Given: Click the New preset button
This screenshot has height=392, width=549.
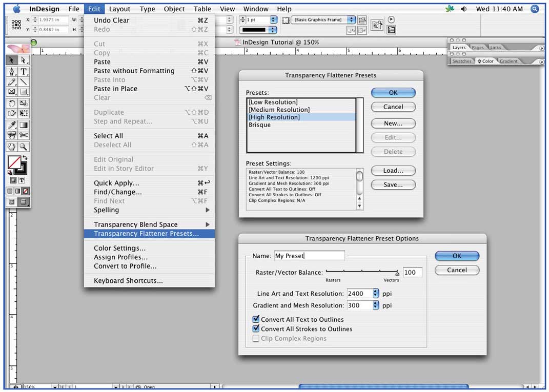Looking at the screenshot, I should pos(393,123).
